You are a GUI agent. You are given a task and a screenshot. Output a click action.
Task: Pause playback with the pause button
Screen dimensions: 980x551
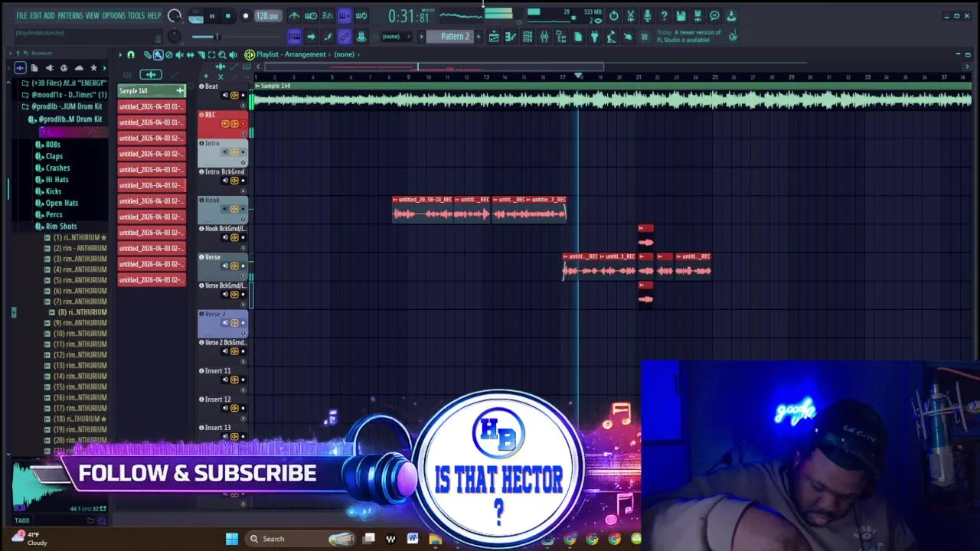click(212, 16)
